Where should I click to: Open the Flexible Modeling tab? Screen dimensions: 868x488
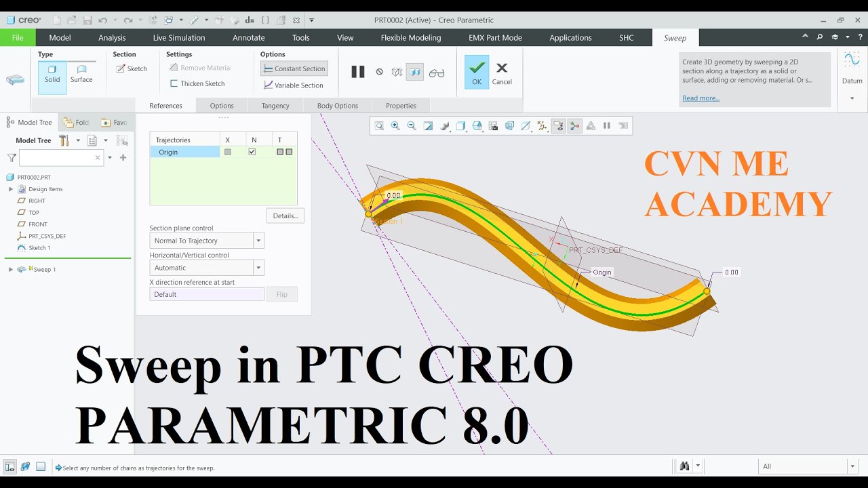click(x=411, y=38)
